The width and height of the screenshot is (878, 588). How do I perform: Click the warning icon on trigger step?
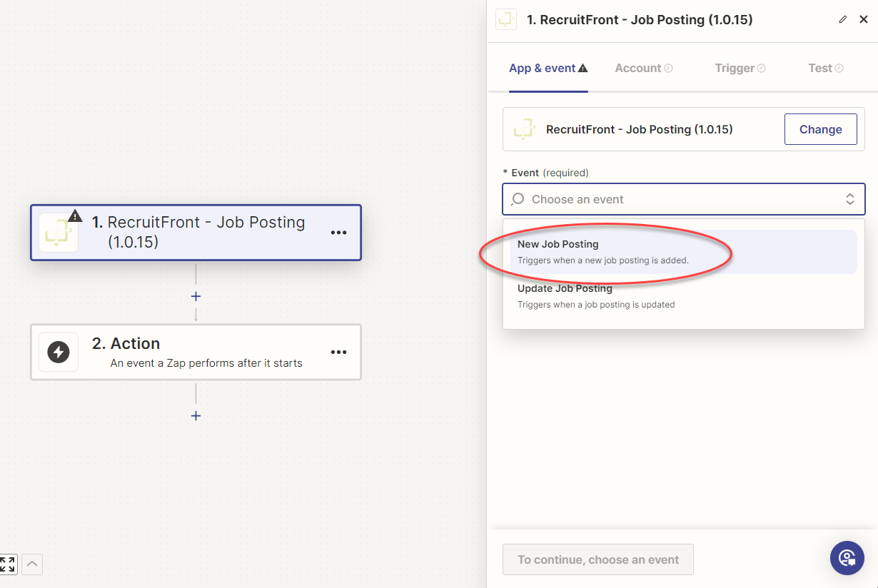pyautogui.click(x=75, y=216)
